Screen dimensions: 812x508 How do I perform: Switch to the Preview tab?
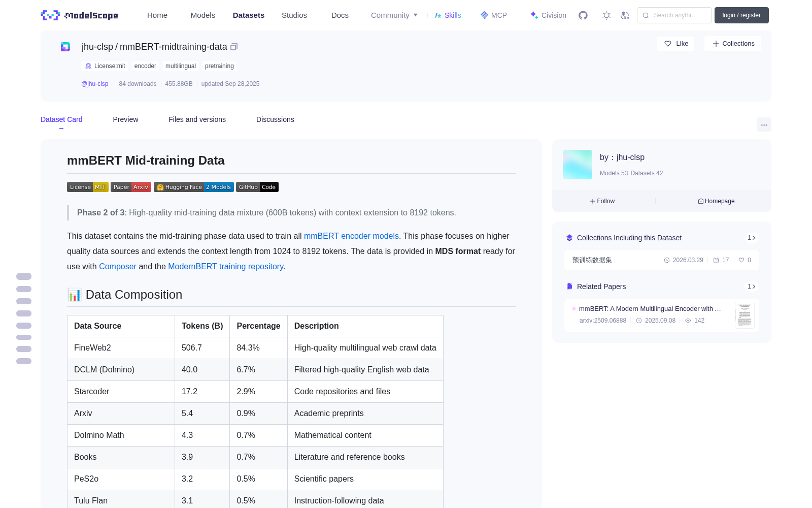125,119
